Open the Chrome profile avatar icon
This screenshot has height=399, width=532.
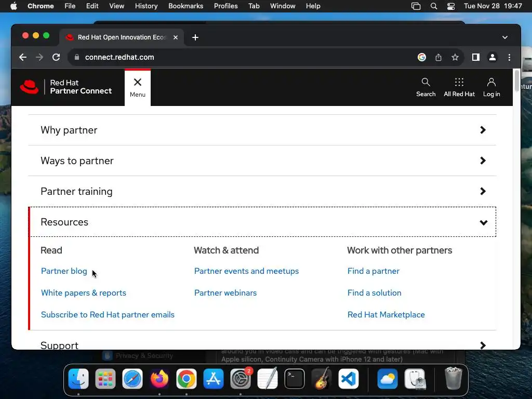pos(493,57)
